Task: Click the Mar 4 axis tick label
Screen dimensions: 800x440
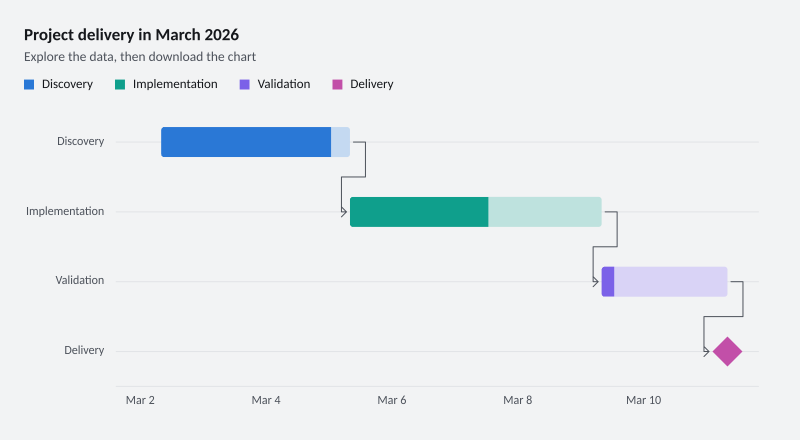Action: (266, 400)
